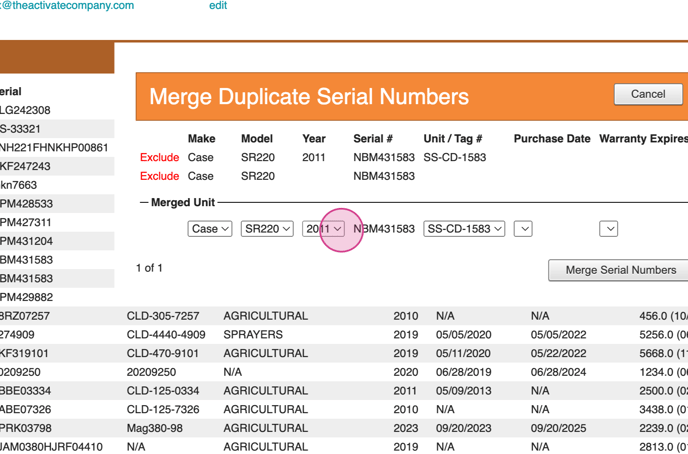The image size is (688, 454).
Task: Expand the Unit/Tag dropdown showing SS-CD-1583
Action: pyautogui.click(x=464, y=229)
